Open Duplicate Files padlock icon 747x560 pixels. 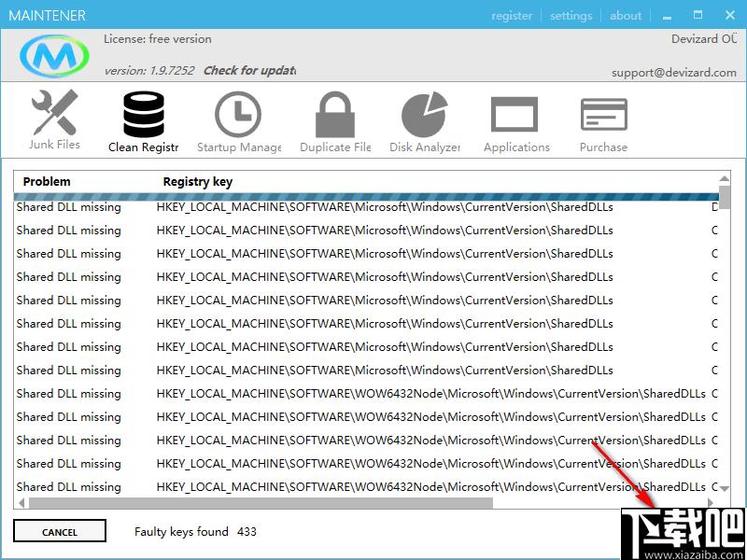pos(335,114)
